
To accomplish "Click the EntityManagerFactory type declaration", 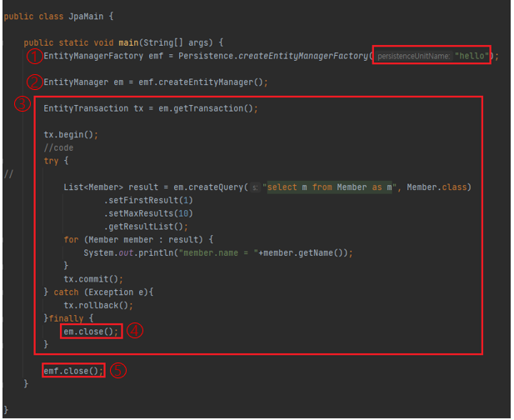I will point(93,56).
